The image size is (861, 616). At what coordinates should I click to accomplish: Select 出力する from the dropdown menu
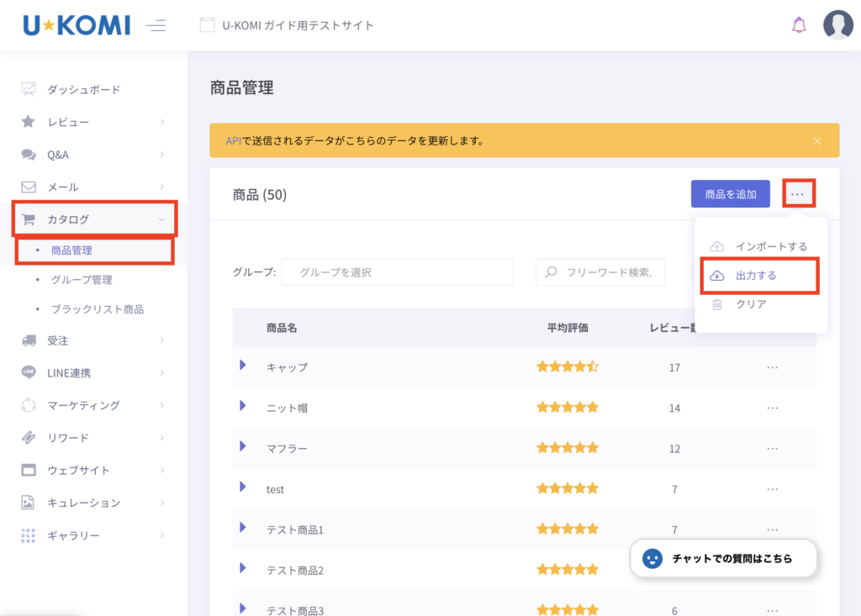(x=756, y=276)
